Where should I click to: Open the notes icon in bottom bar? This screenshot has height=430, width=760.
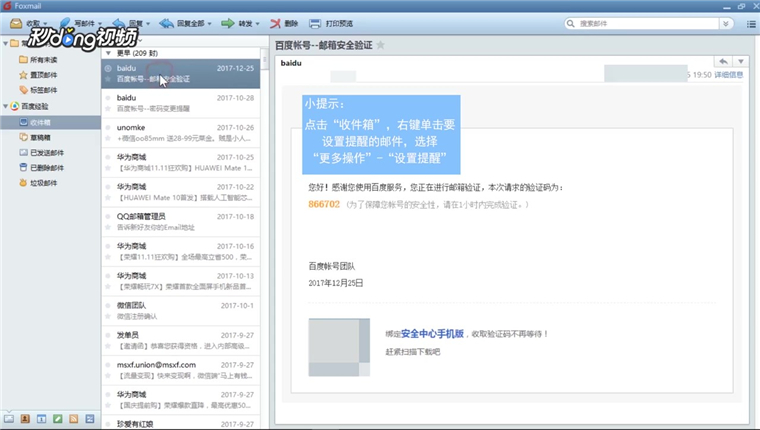tap(58, 419)
